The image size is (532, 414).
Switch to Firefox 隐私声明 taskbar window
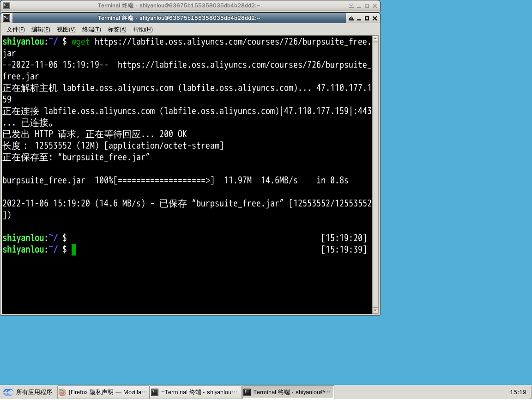[x=103, y=392]
